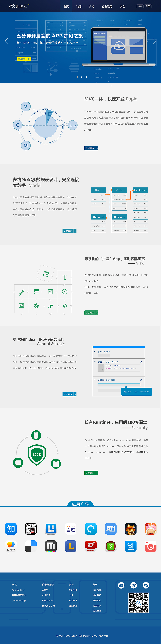Advance the carousel with the right arrow
This screenshot has height=644, width=161.
[154, 41]
